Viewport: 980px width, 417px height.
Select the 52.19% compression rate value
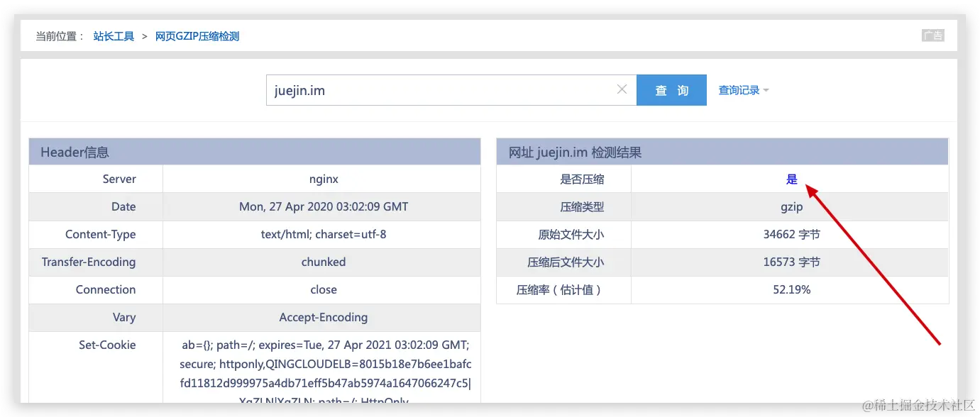[x=792, y=290]
